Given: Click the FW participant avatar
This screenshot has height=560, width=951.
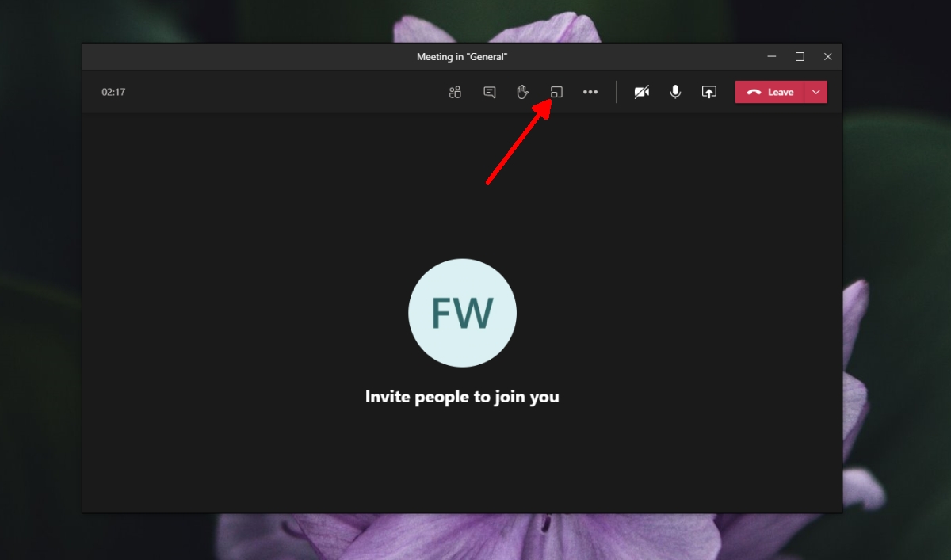Looking at the screenshot, I should [x=462, y=313].
